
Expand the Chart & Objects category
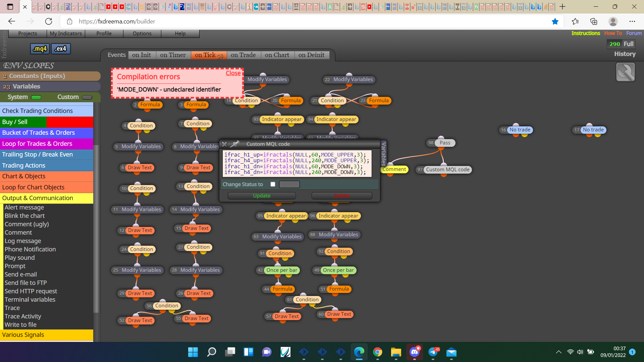tap(47, 176)
